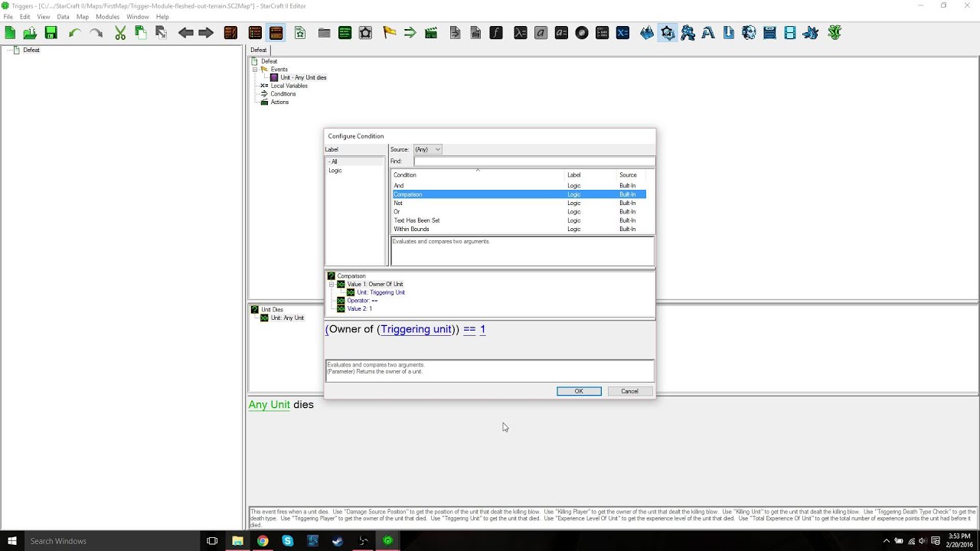This screenshot has height=551, width=980.
Task: Click the Cut scissors icon
Action: point(120,33)
